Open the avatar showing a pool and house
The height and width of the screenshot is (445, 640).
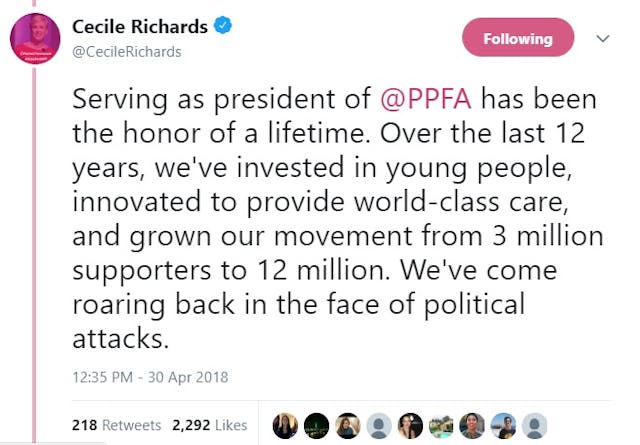coord(441,424)
